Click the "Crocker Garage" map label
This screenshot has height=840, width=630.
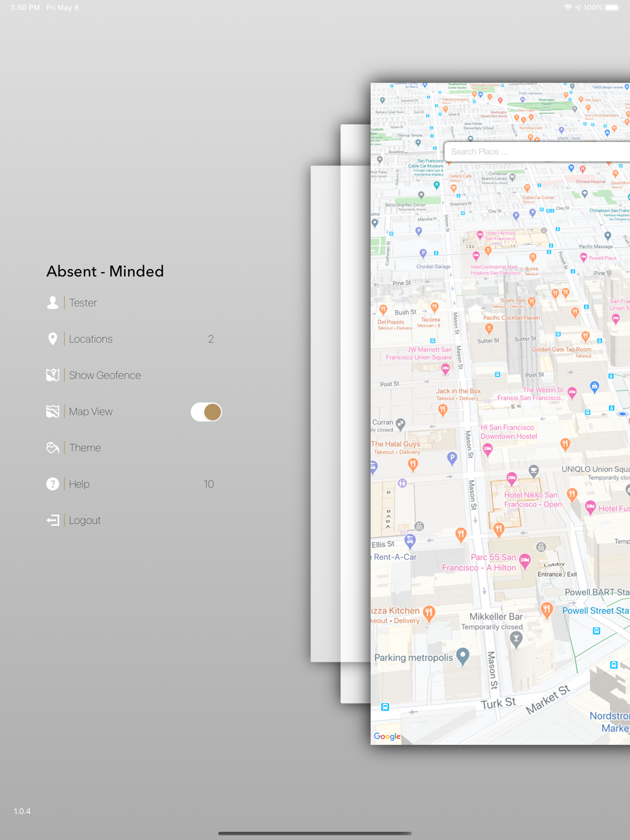pos(433,266)
